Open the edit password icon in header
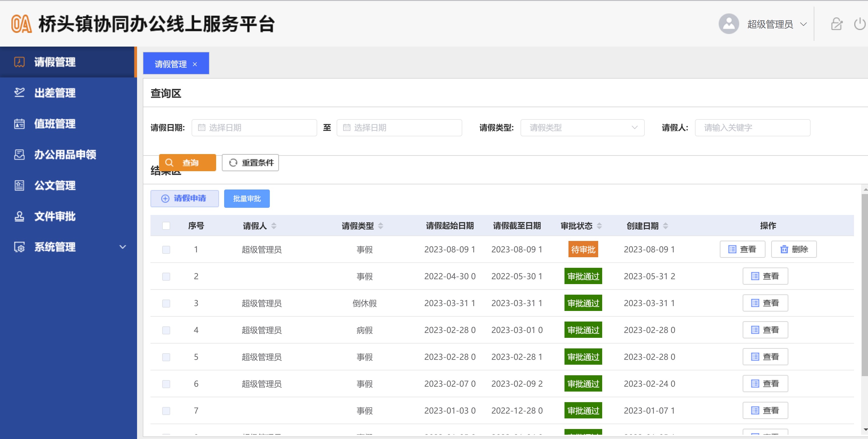868x439 pixels. [x=837, y=24]
